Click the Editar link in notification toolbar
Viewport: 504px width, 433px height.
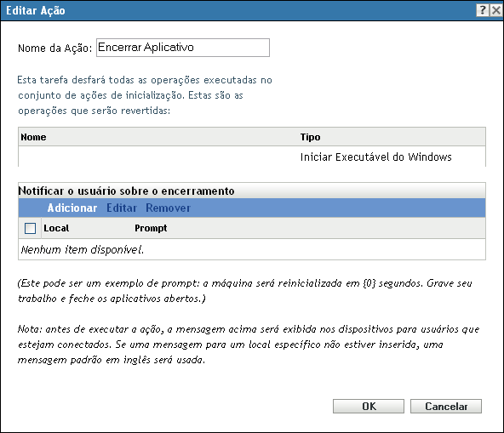(x=122, y=208)
